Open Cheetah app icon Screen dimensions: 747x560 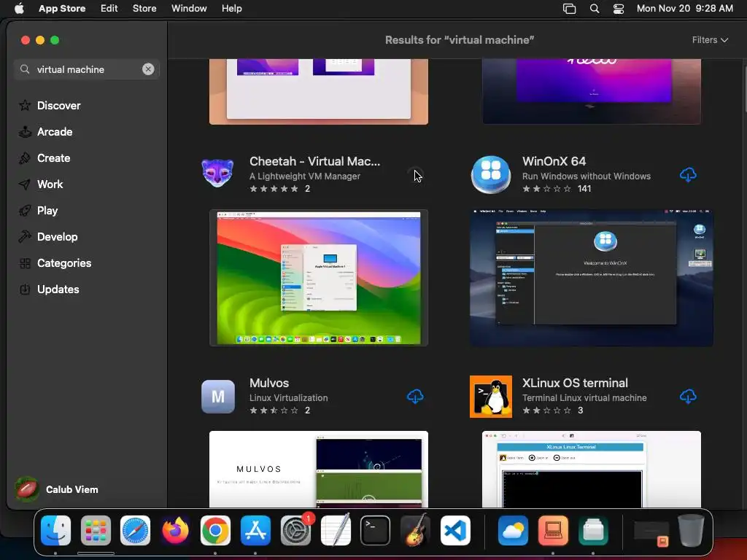click(217, 174)
